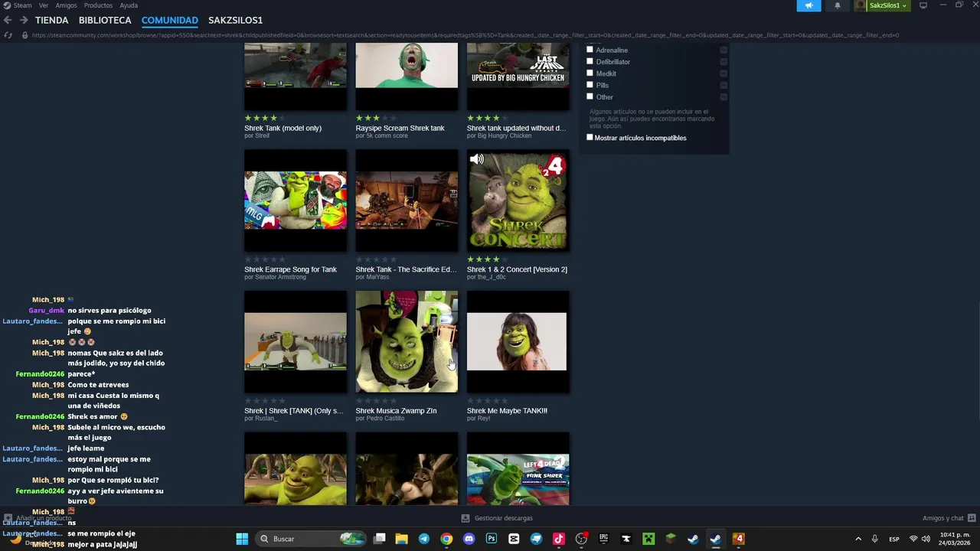The image size is (980, 551).
Task: Check the Adrenaline filter checkbox
Action: click(x=590, y=50)
